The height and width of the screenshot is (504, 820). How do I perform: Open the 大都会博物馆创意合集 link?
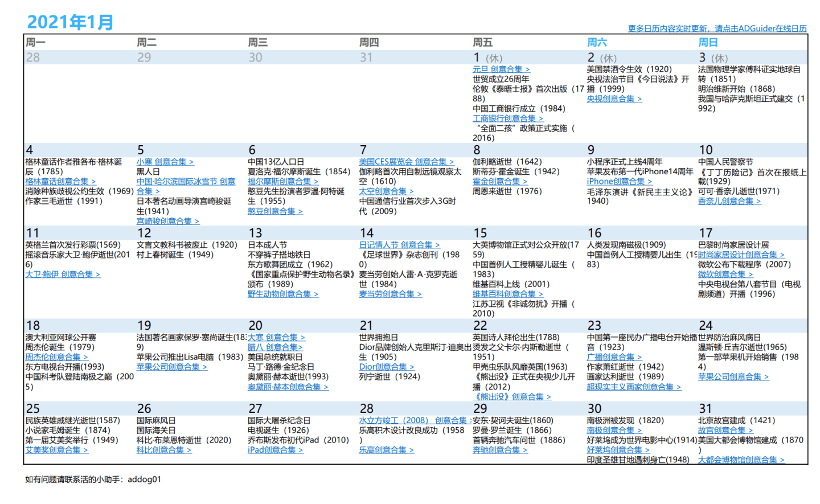tap(741, 460)
